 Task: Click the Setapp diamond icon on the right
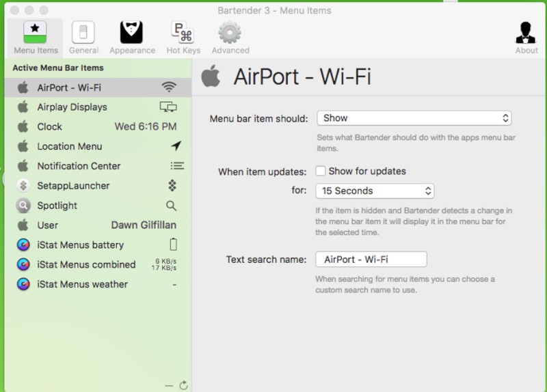(172, 186)
